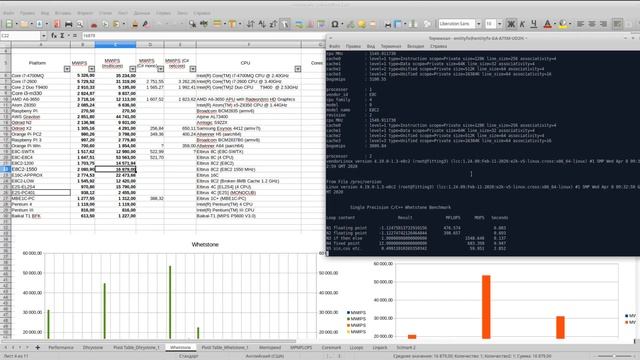This screenshot has height=360, width=640.
Task: Toggle Bold formatting button Ж
Action: pos(511,24)
